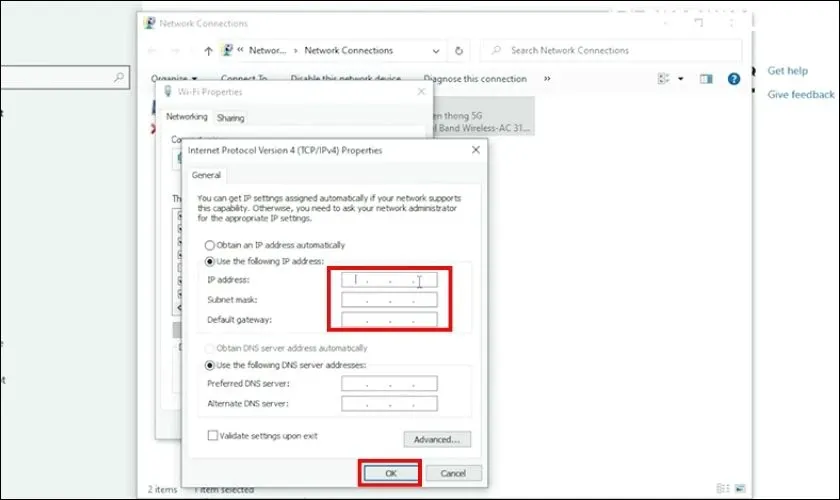Show more toolbar commands chevron
The height and width of the screenshot is (500, 840).
(x=547, y=79)
